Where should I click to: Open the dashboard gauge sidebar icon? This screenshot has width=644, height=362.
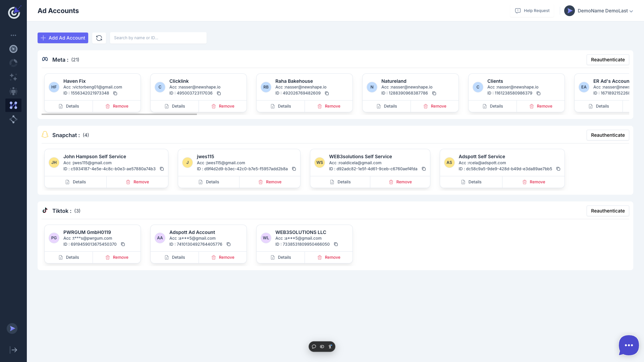tap(13, 49)
